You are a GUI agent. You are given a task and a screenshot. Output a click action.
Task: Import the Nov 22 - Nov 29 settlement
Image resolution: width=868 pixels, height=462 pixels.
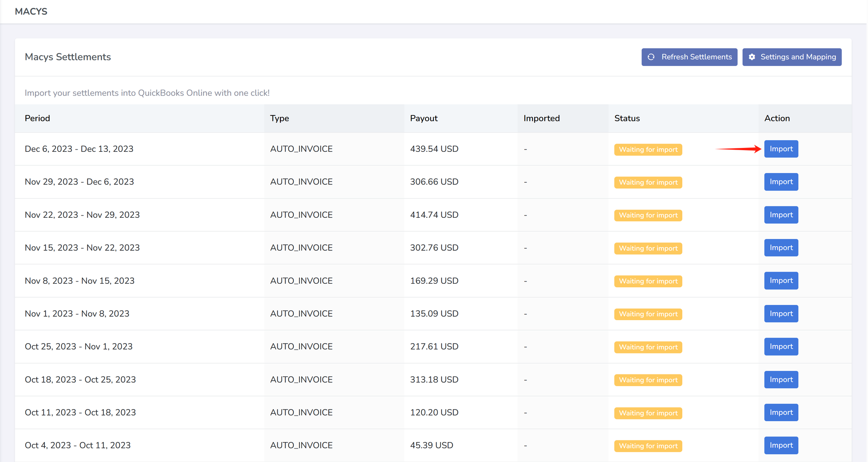click(781, 215)
